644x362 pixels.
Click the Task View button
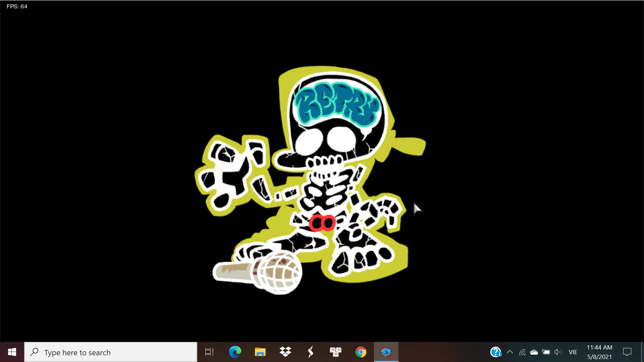pyautogui.click(x=209, y=352)
